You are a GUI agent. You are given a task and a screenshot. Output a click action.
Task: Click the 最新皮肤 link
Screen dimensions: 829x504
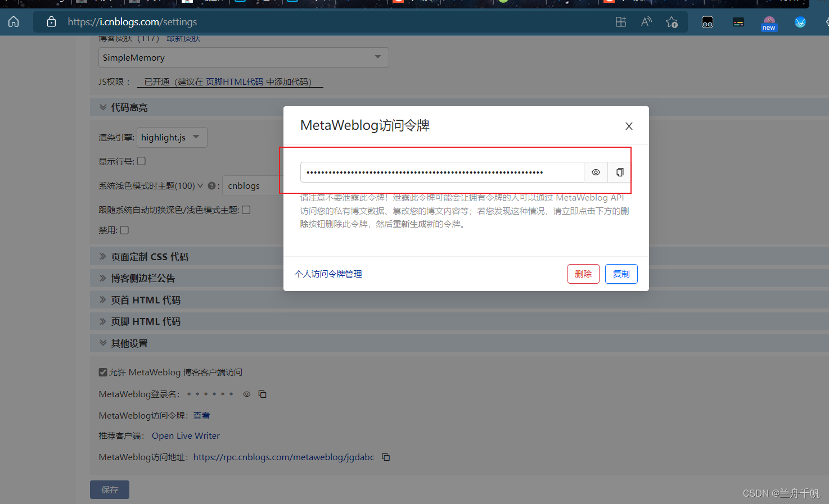tap(183, 39)
